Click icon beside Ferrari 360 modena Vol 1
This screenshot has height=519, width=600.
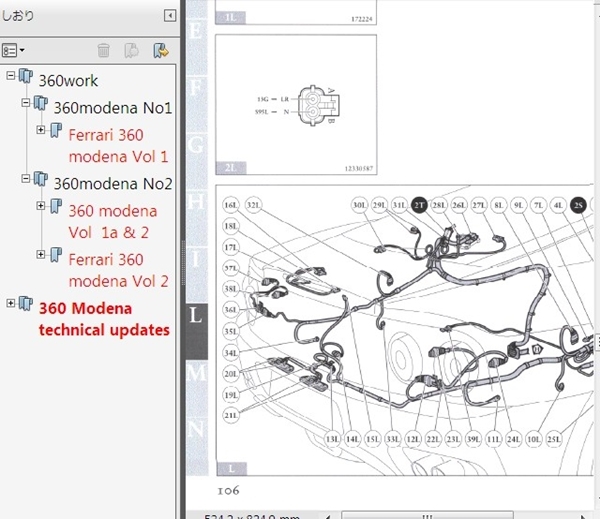56,130
